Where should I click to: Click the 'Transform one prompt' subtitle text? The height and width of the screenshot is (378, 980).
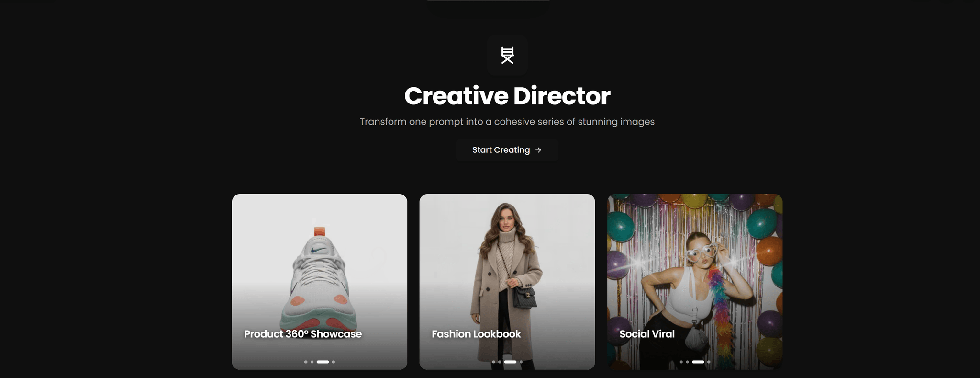(507, 122)
